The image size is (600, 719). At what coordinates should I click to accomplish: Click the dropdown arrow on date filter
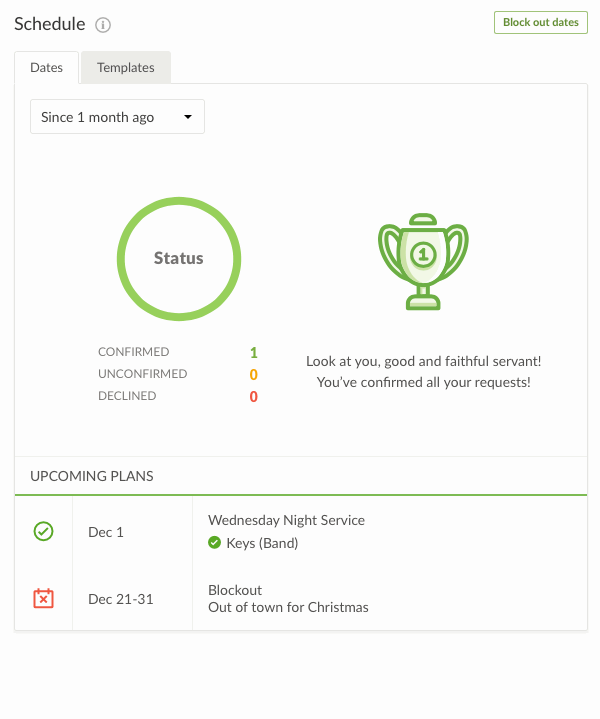pyautogui.click(x=188, y=118)
